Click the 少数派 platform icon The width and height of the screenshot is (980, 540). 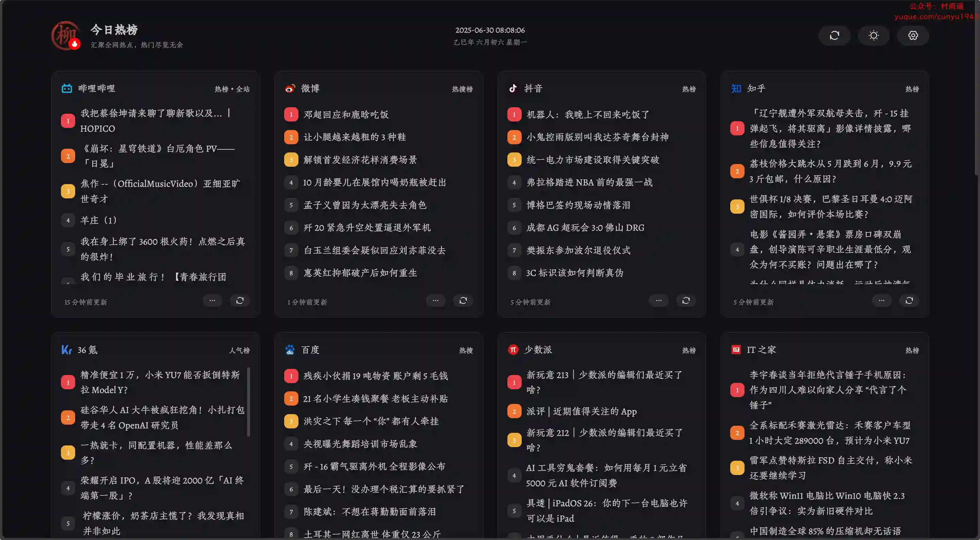click(x=513, y=350)
